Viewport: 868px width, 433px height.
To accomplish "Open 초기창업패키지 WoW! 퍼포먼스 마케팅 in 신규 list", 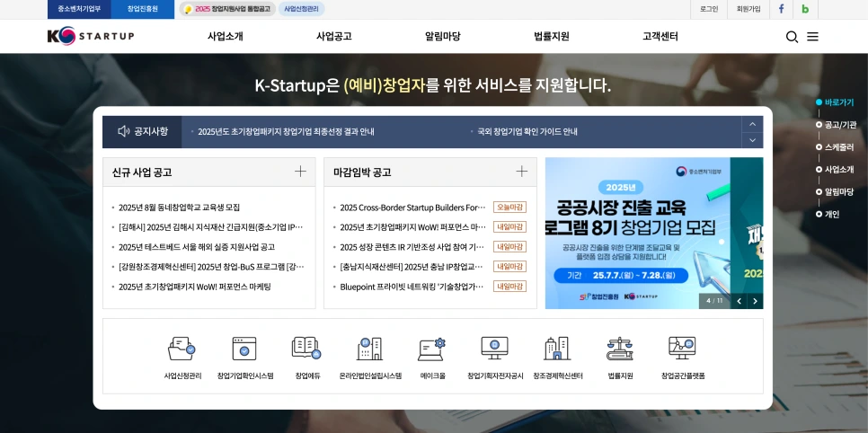I will coord(195,287).
